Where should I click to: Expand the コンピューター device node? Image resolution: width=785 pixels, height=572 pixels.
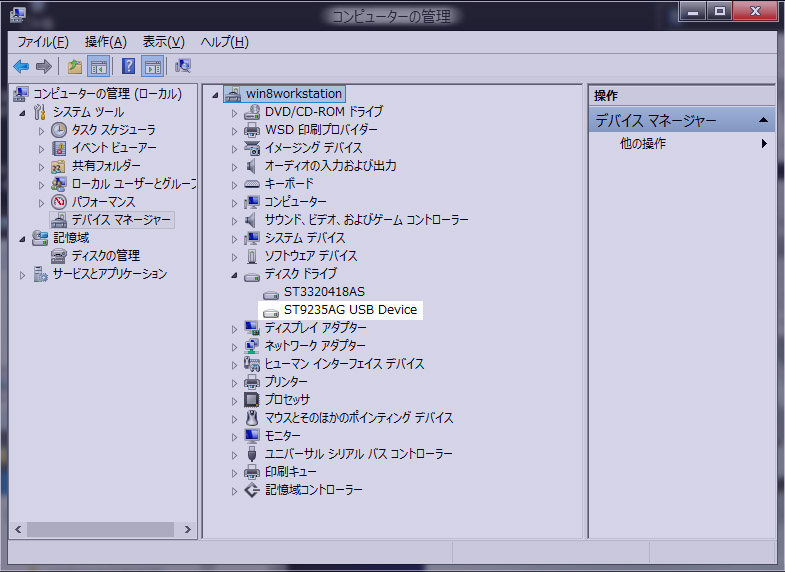[x=234, y=203]
